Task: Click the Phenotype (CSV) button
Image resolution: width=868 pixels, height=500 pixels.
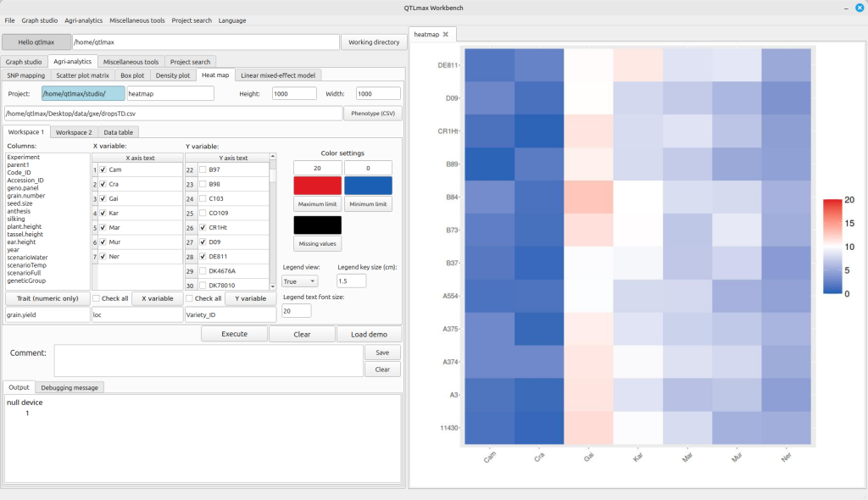Action: 372,114
